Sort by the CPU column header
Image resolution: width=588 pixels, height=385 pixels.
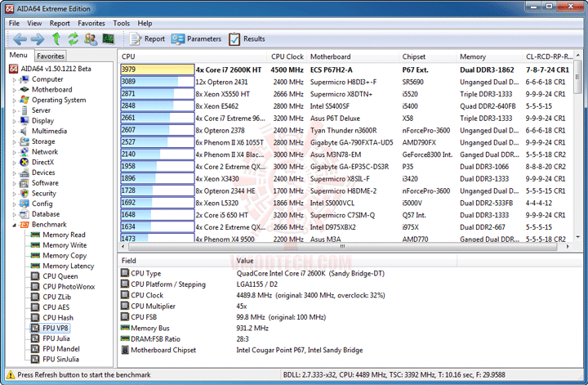193,56
